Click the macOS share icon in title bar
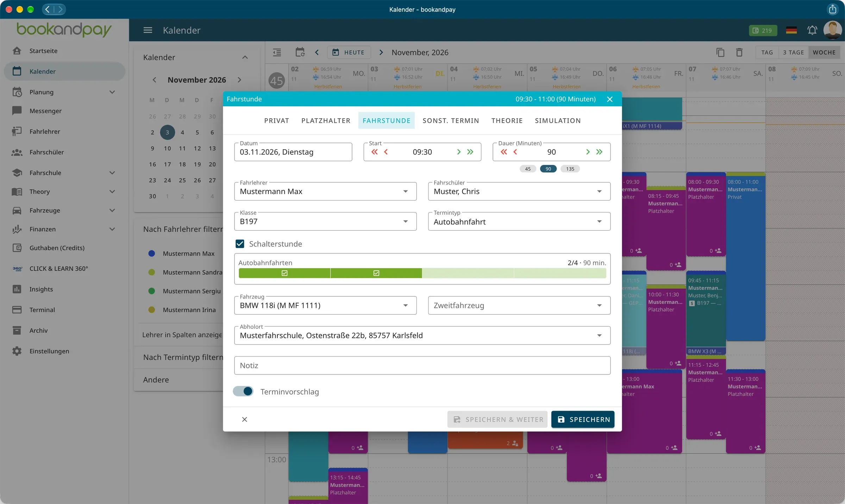 coord(833,9)
